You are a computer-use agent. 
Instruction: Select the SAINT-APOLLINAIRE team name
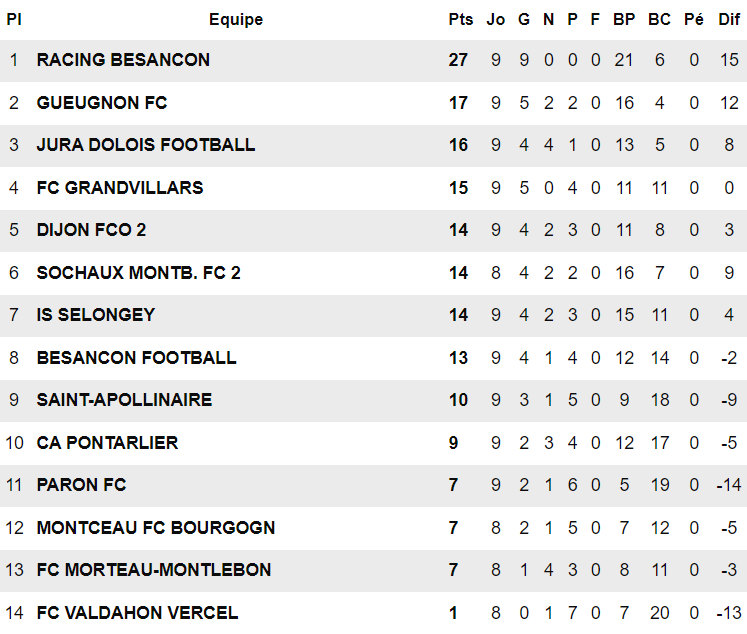[124, 400]
